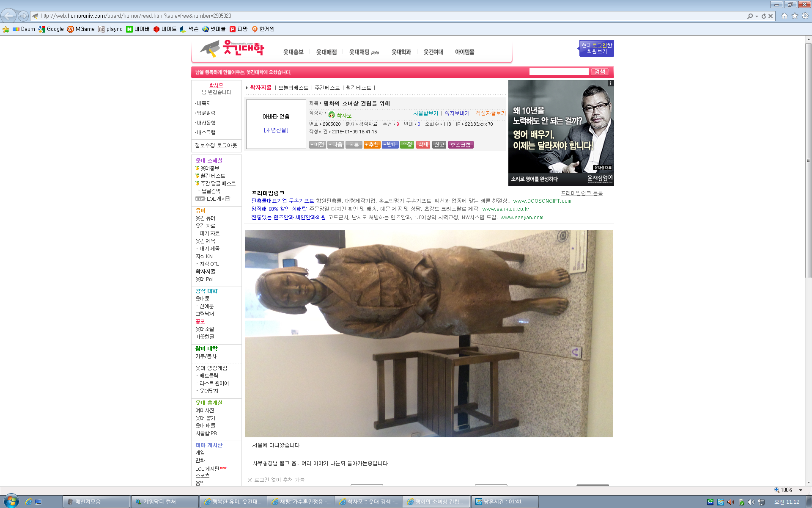This screenshot has width=812, height=508.
Task: Open the browser Tools gear icon
Action: 805,16
